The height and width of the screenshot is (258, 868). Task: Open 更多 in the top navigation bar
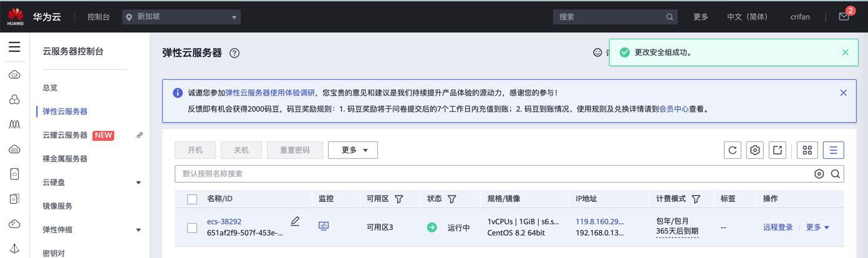tap(701, 17)
